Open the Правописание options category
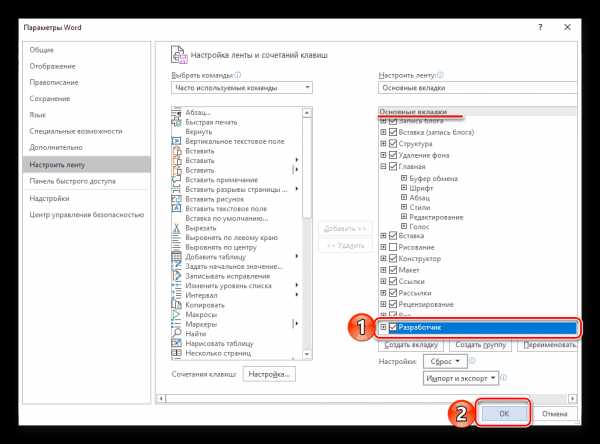The width and height of the screenshot is (600, 444). [86, 82]
